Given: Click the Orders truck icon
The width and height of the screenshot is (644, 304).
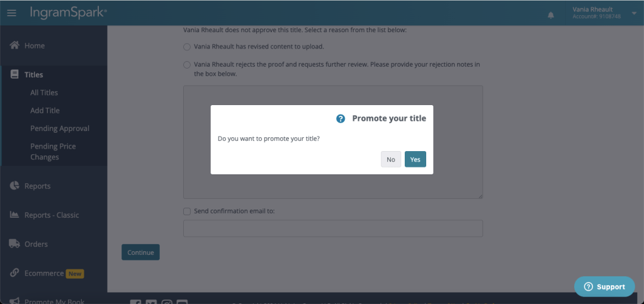Looking at the screenshot, I should tap(14, 244).
